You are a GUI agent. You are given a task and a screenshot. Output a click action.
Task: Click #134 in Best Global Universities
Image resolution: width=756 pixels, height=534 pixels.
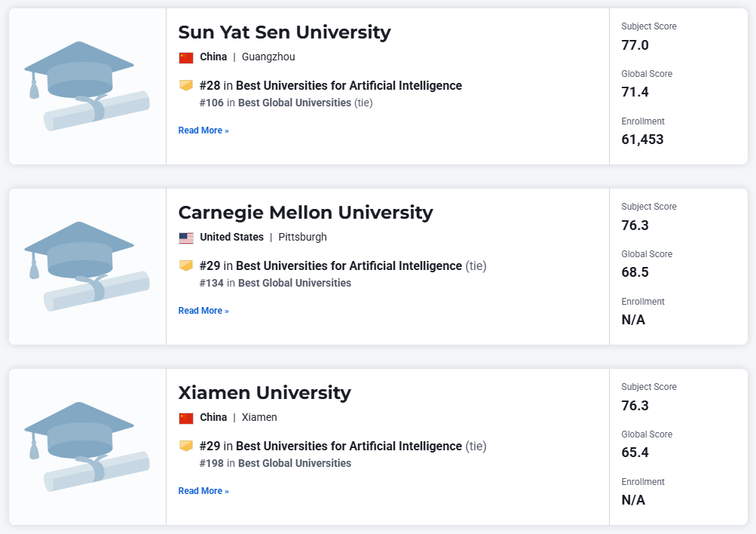(x=275, y=283)
